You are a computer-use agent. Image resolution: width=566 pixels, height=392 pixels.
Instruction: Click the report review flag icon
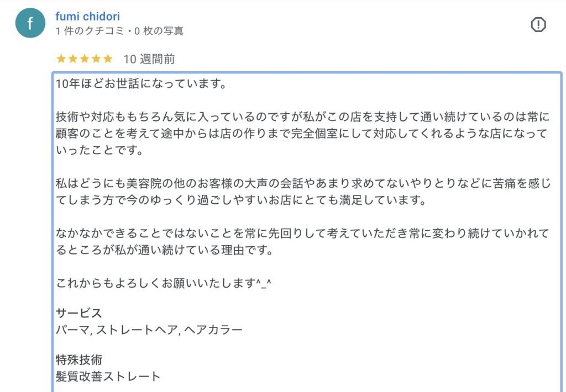coord(538,25)
